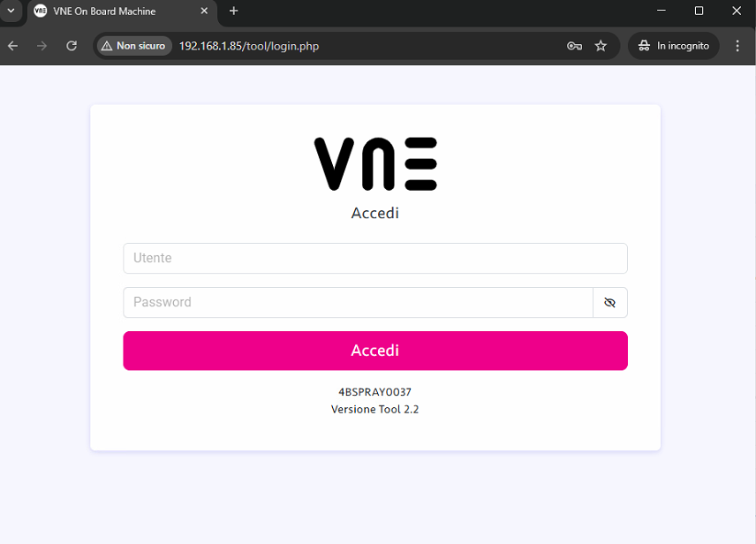756x544 pixels.
Task: Click the 4BSPRAY0037 serial text
Action: (375, 392)
